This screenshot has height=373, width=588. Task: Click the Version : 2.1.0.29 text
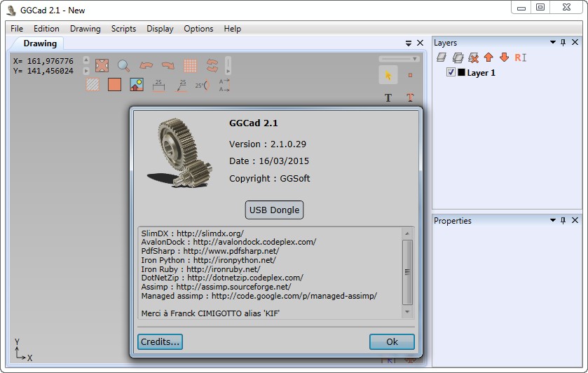point(268,144)
